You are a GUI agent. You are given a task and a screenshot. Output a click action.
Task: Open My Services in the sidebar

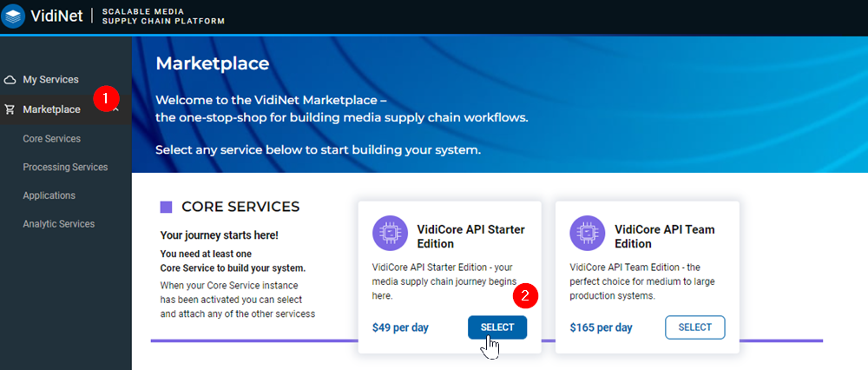click(50, 80)
